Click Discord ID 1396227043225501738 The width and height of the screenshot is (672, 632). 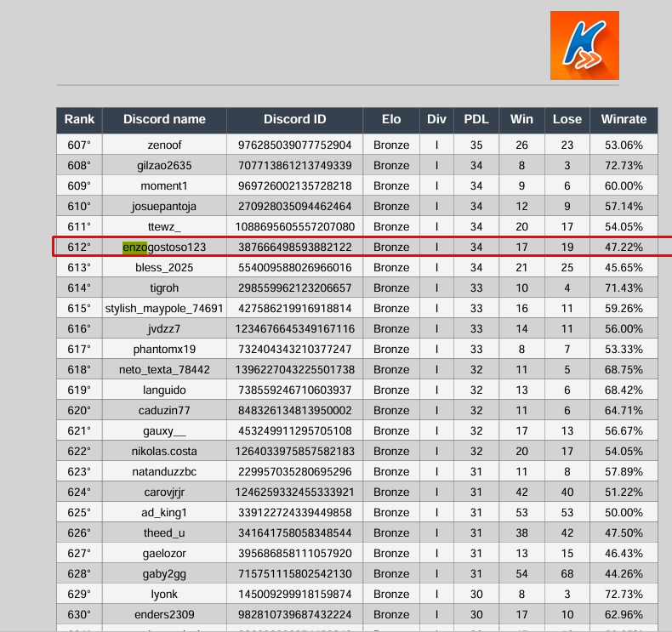pos(295,370)
